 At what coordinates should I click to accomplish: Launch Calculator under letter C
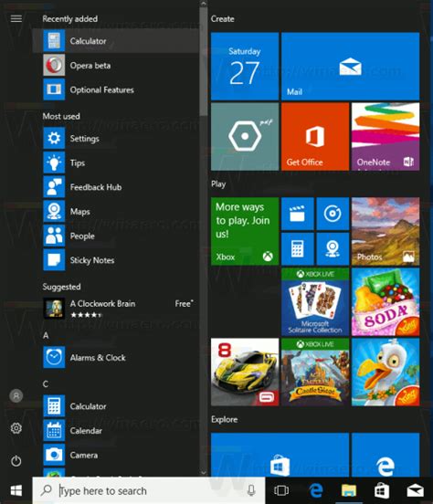click(116, 406)
